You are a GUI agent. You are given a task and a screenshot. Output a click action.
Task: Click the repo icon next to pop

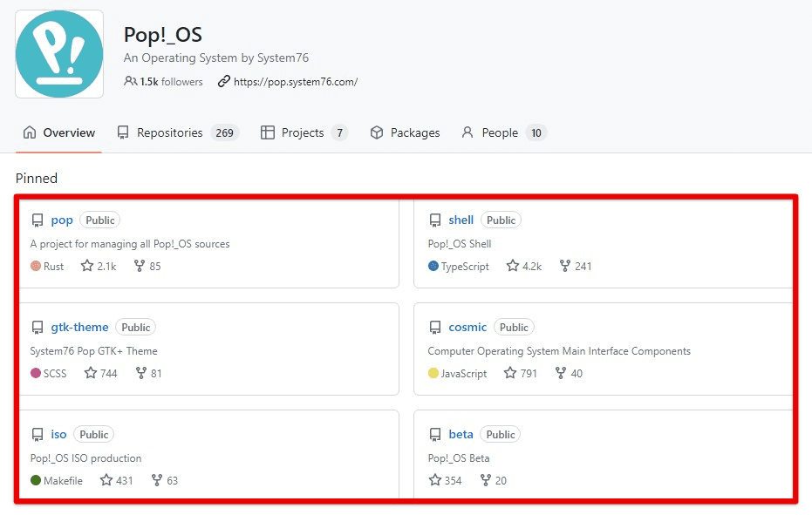[x=38, y=220]
